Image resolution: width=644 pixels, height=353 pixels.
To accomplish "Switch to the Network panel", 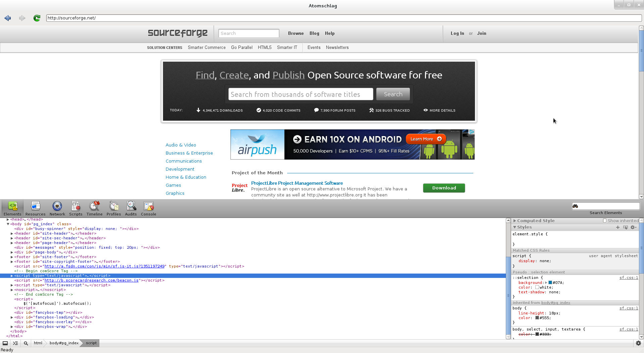I will pos(57,208).
